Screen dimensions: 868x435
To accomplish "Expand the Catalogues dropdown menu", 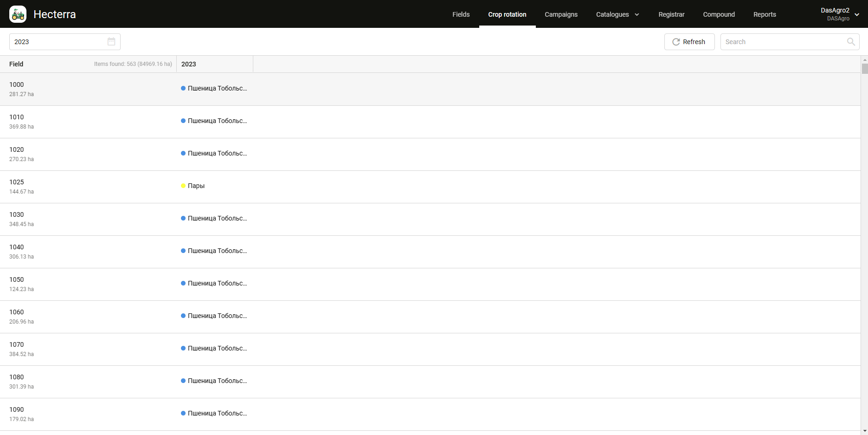I will pyautogui.click(x=617, y=14).
